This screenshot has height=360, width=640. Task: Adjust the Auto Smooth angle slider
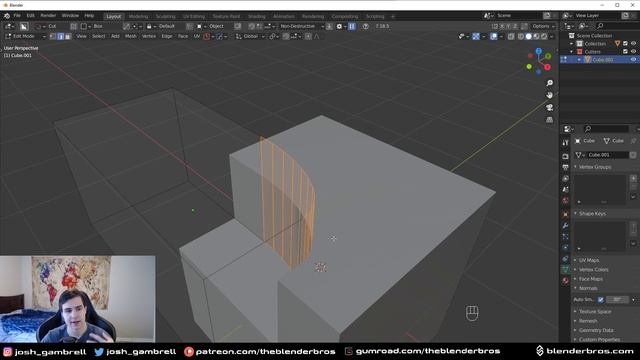click(x=617, y=300)
